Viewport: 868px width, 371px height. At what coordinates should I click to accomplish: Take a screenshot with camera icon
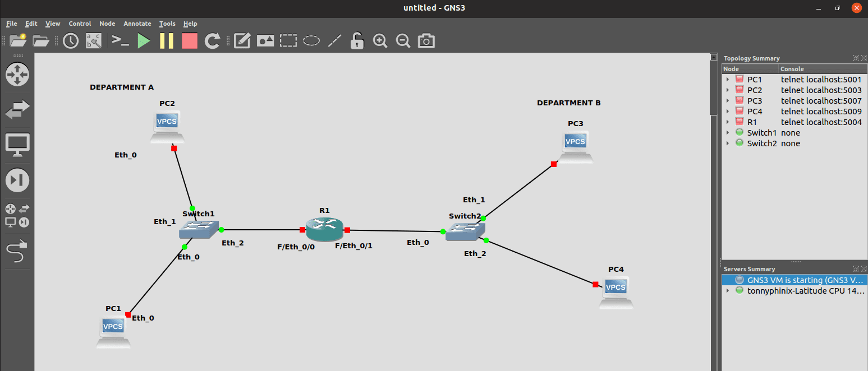pyautogui.click(x=426, y=40)
